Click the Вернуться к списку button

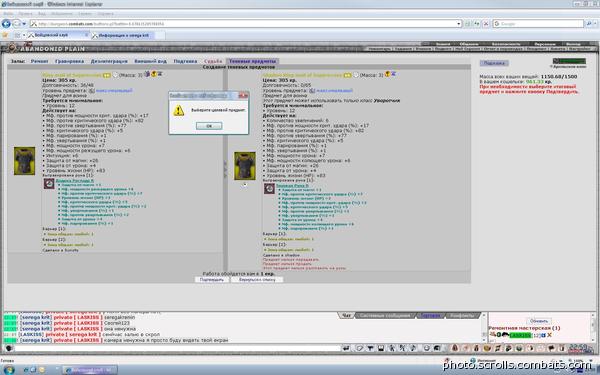pos(257,280)
